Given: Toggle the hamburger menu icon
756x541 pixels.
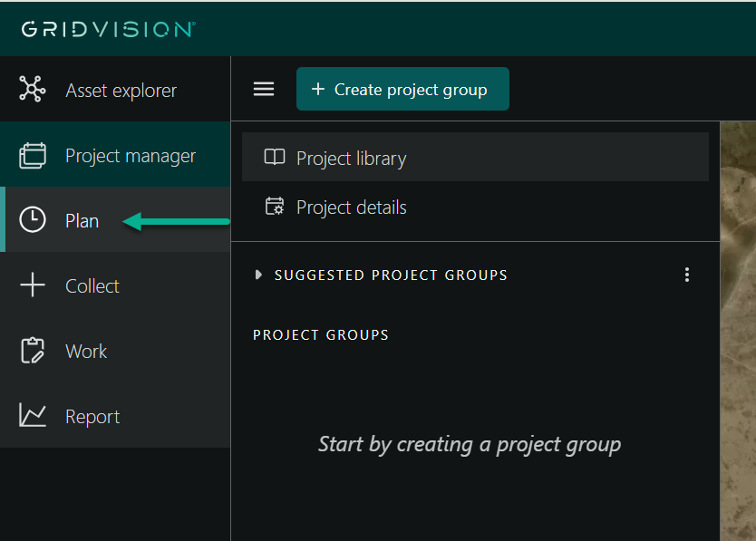Looking at the screenshot, I should point(264,89).
